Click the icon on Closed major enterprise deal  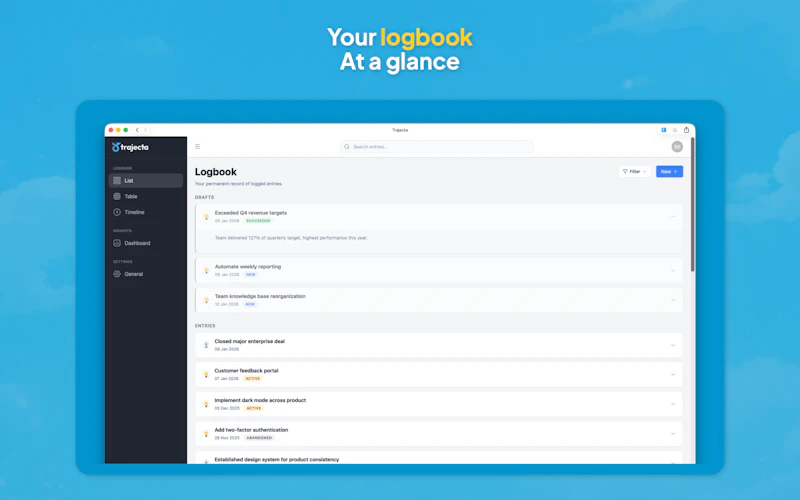pos(206,345)
